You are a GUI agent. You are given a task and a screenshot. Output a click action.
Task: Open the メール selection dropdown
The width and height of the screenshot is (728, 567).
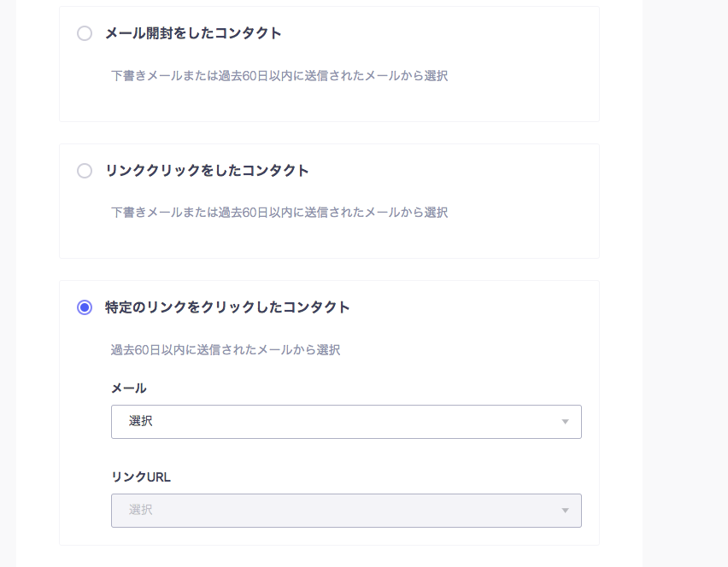[x=346, y=422]
